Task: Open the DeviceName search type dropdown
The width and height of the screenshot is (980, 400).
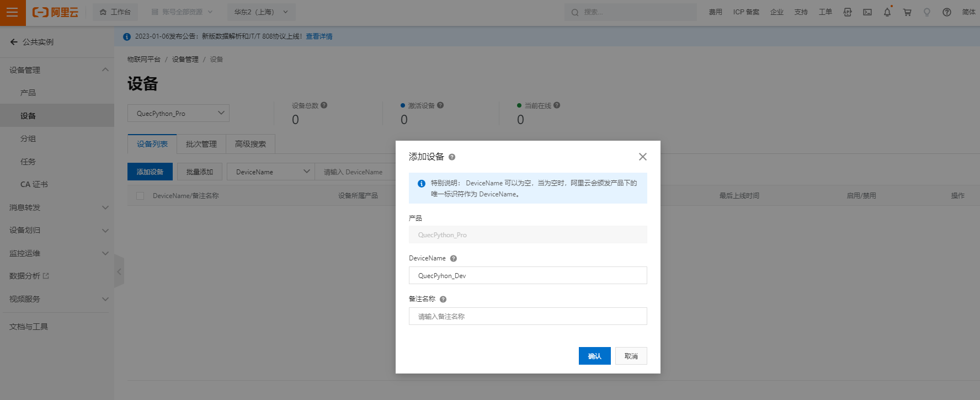Action: coord(271,172)
